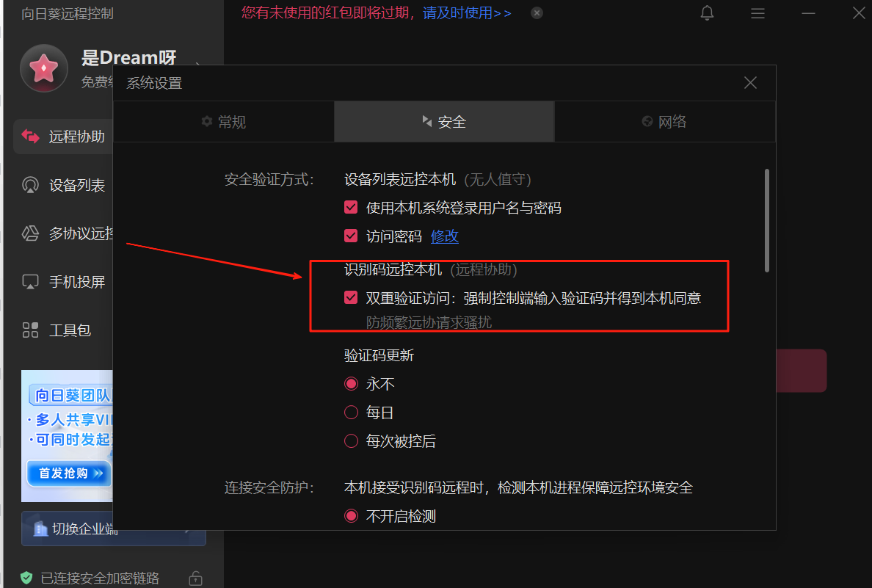
Task: Click the 设备列表远控本机 heading text
Action: point(400,179)
